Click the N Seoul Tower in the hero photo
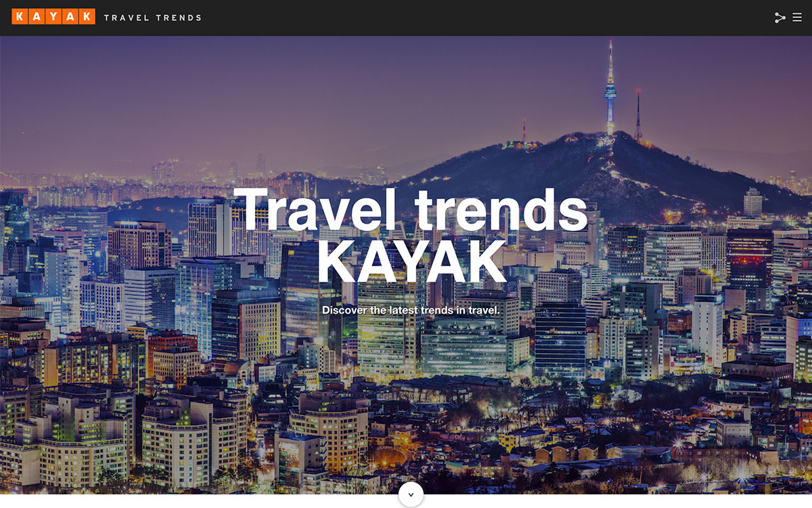 pos(610,88)
